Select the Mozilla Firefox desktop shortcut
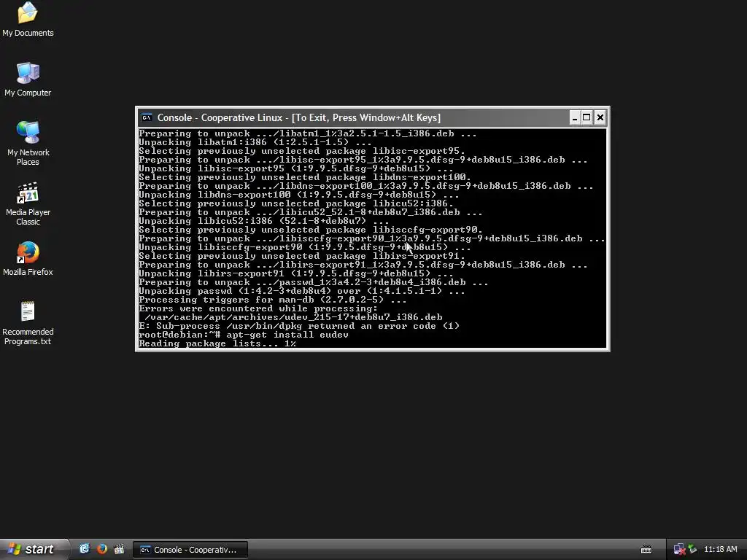Image resolution: width=747 pixels, height=560 pixels. coord(28,259)
